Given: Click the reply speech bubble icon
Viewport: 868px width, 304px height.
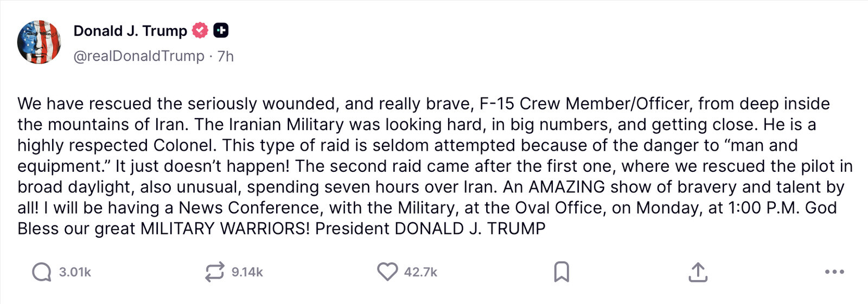Looking at the screenshot, I should [x=41, y=272].
